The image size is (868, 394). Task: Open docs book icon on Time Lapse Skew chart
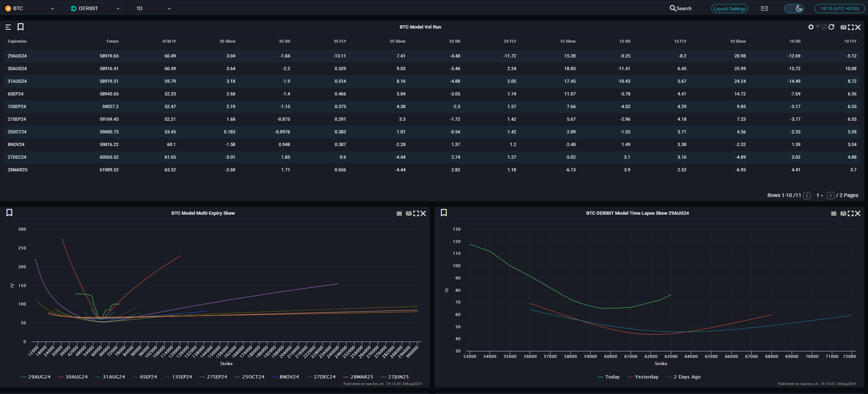click(843, 214)
